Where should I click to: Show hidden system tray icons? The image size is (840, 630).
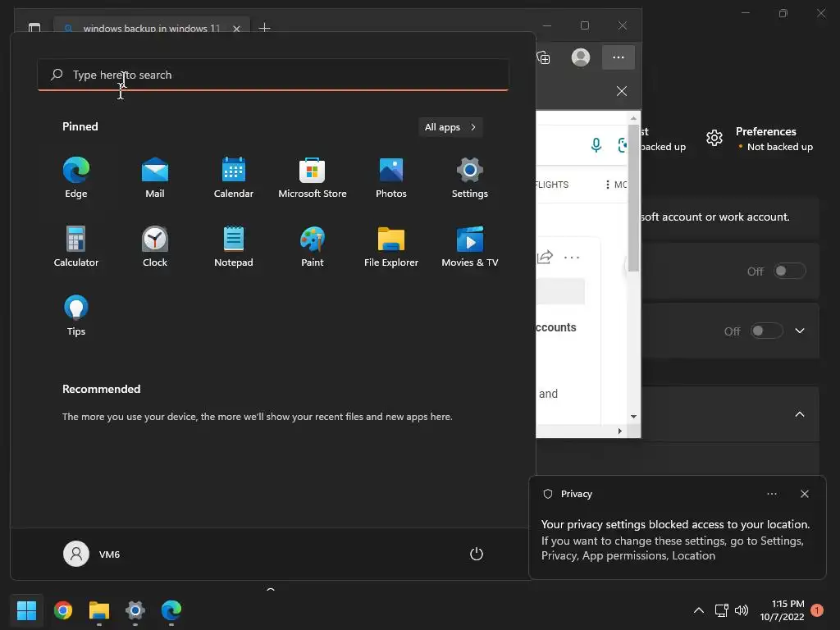pyautogui.click(x=699, y=610)
